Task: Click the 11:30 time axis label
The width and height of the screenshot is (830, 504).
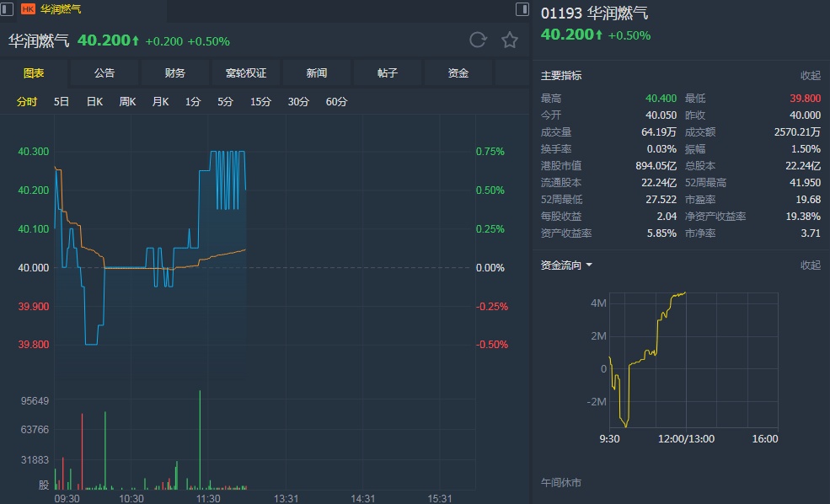Action: pyautogui.click(x=208, y=499)
